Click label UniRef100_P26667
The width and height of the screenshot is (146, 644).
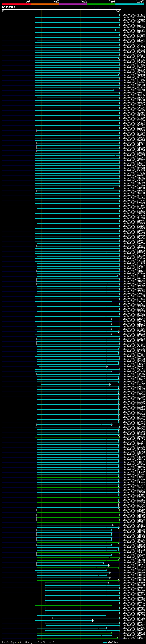(x=133, y=525)
